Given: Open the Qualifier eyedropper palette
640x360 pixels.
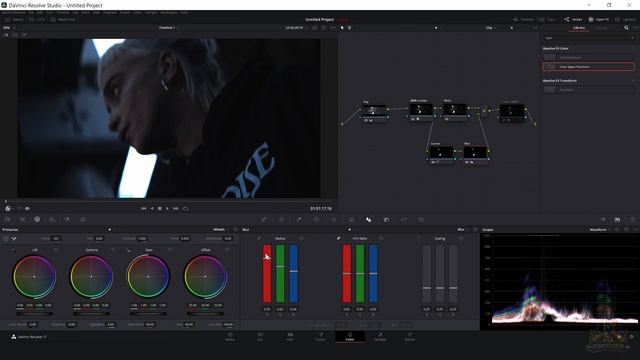Looking at the screenshot, I should pyautogui.click(x=299, y=220).
